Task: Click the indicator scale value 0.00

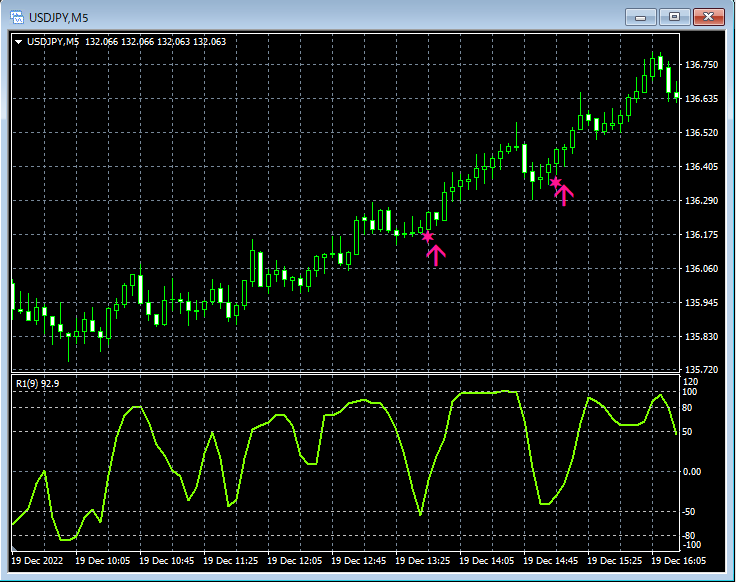Action: pyautogui.click(x=691, y=472)
